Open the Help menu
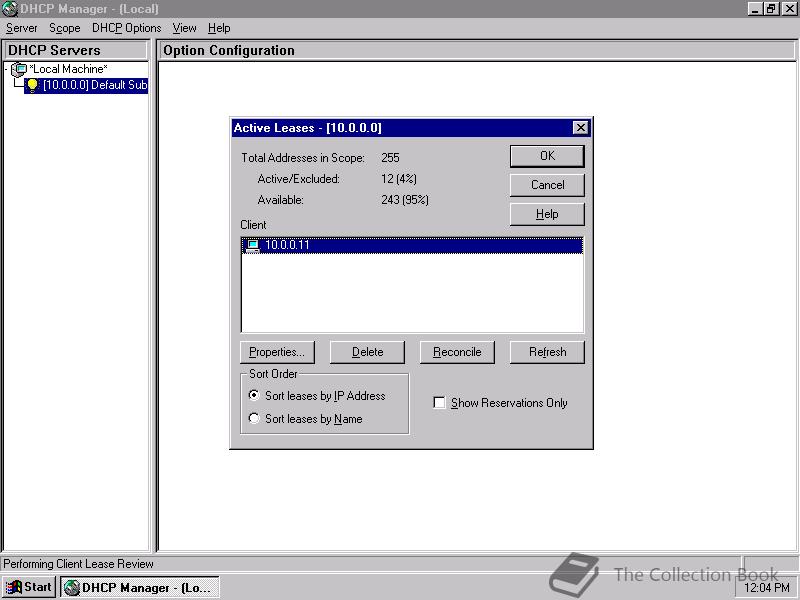The image size is (800, 600). click(x=219, y=28)
